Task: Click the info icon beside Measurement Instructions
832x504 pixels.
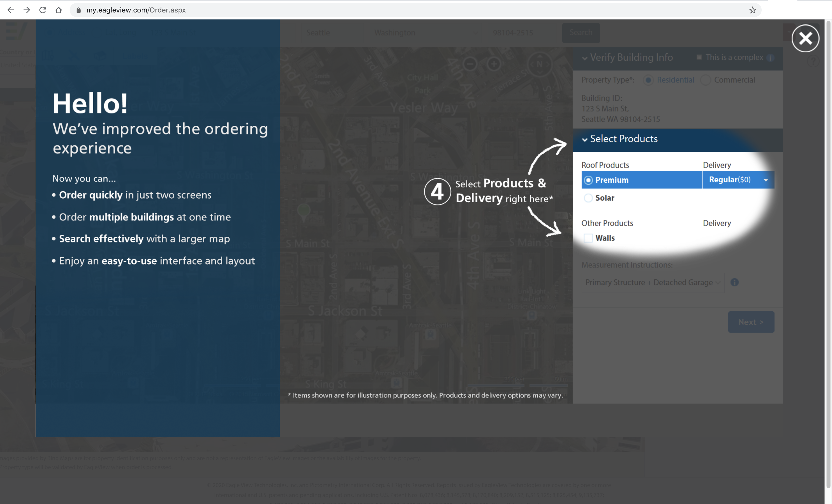Action: (734, 282)
